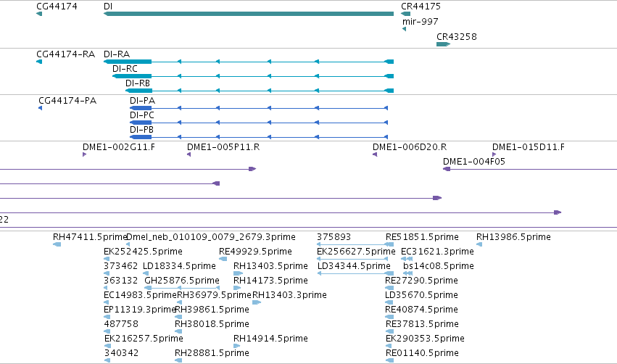Click the Dmel_neb_010109_0079_2679.3prime label
The width and height of the screenshot is (617, 364).
[x=211, y=237]
